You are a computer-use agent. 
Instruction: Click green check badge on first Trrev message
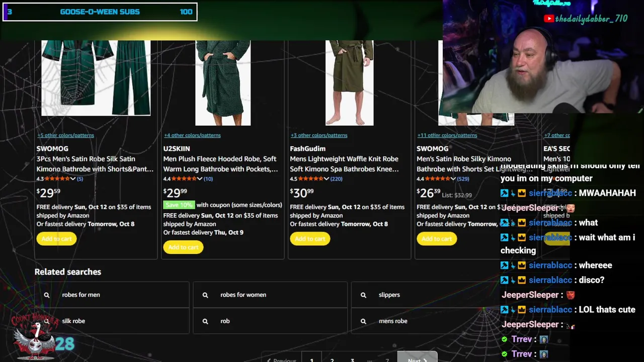504,340
